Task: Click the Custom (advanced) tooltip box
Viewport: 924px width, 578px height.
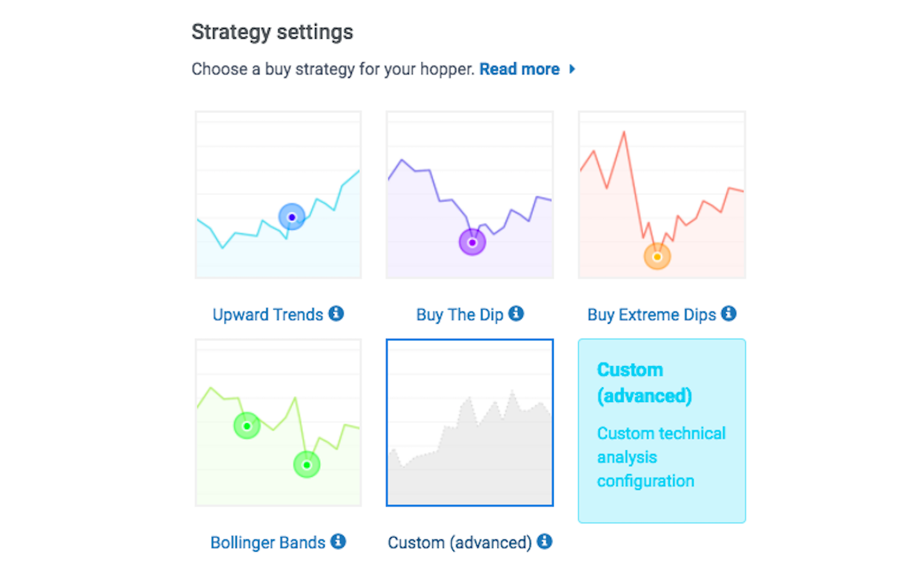Action: (x=662, y=431)
